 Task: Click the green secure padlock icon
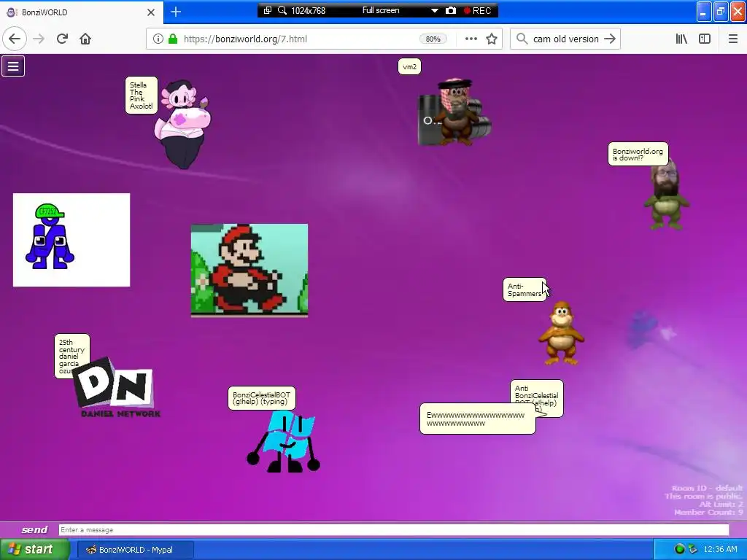[173, 39]
